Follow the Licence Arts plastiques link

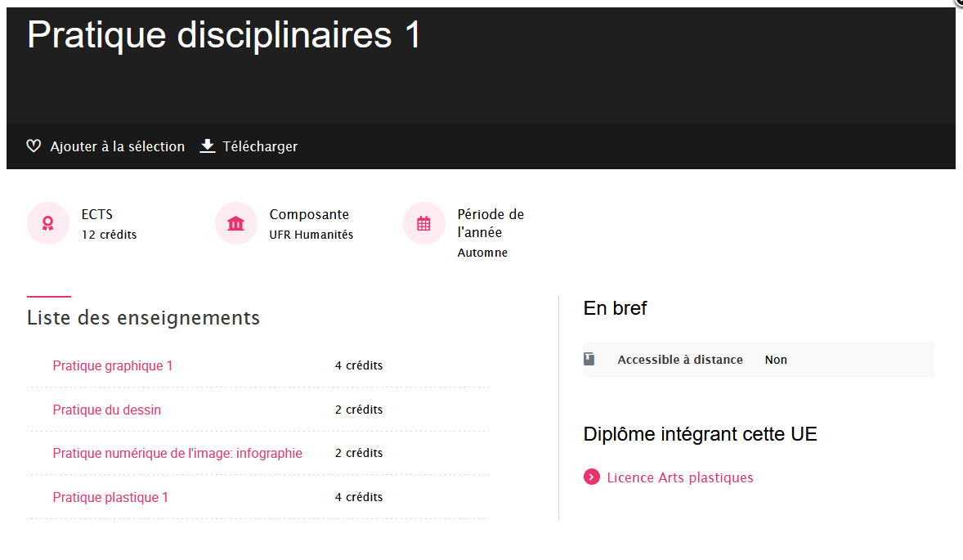(680, 477)
